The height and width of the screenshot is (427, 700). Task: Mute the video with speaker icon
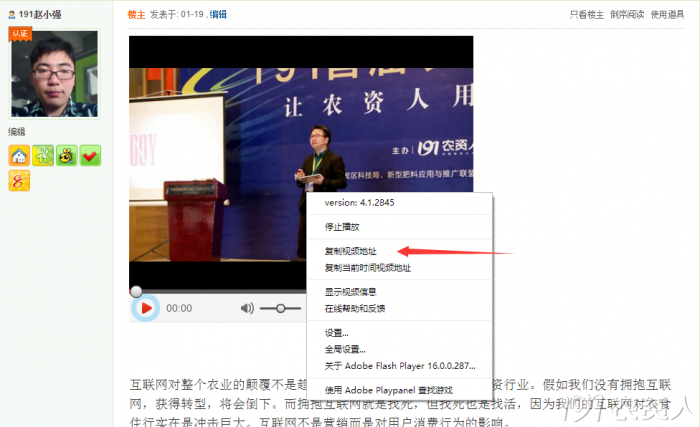(247, 308)
